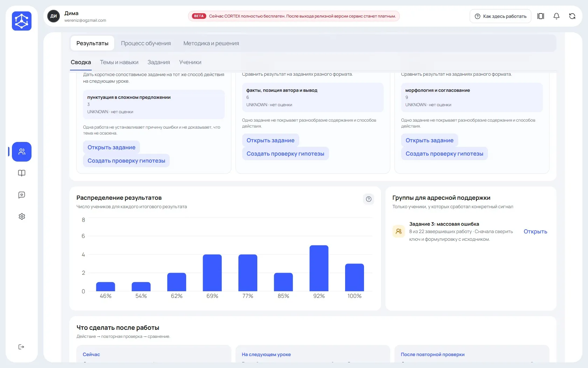Switch to the Процесс обучения tab
The width and height of the screenshot is (588, 368).
[146, 43]
